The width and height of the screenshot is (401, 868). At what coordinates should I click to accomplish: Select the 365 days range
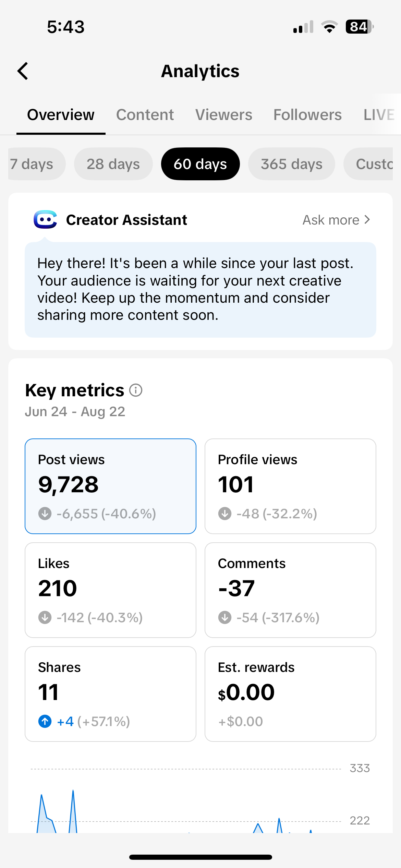[x=291, y=164]
